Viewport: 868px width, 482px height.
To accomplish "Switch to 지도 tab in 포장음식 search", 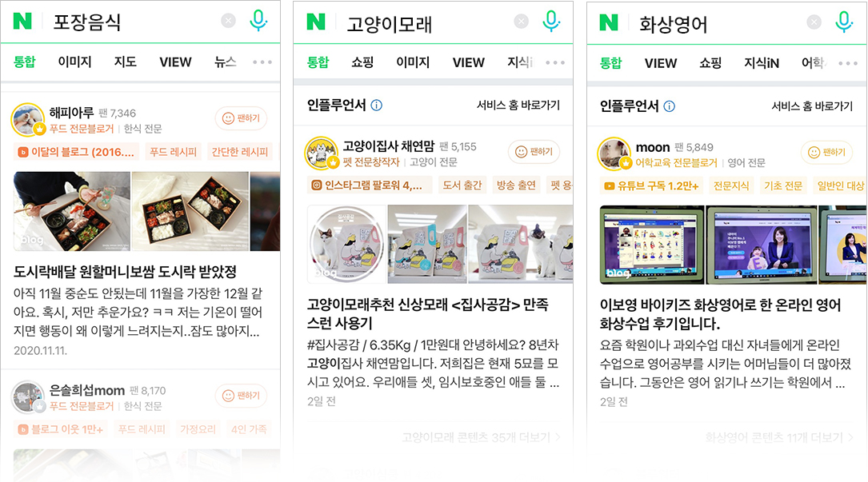I will [125, 62].
